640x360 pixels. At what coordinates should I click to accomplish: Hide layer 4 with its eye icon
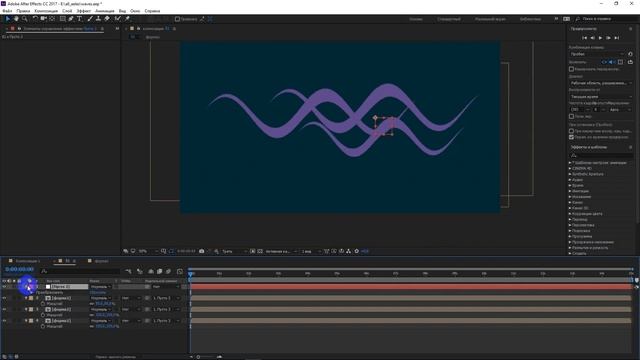(4, 321)
